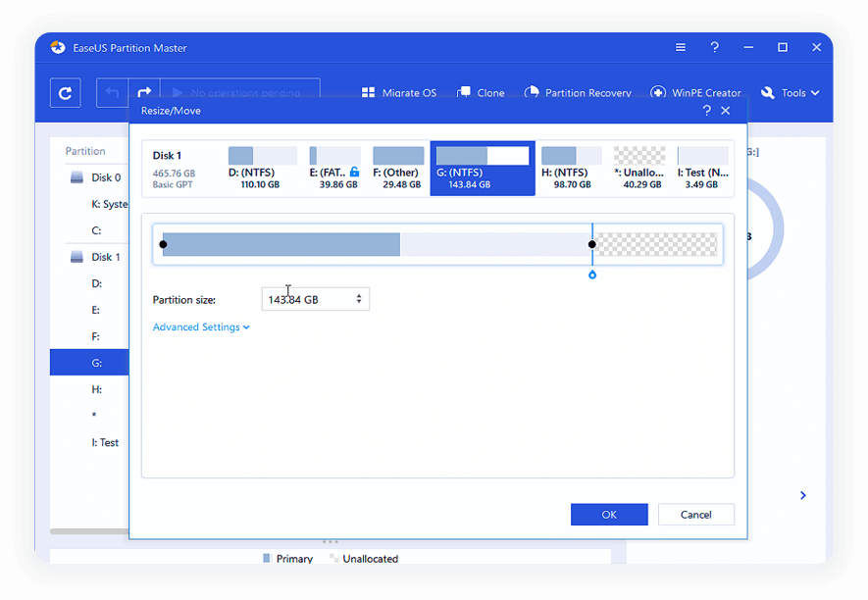Click the redo arrow icon
Image resolution: width=868 pixels, height=600 pixels.
point(144,93)
